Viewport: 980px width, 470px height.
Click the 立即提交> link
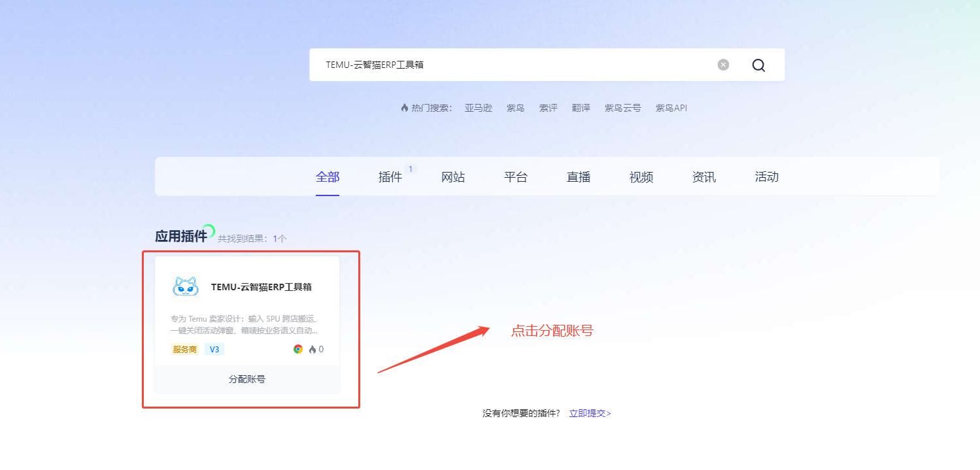(x=590, y=413)
